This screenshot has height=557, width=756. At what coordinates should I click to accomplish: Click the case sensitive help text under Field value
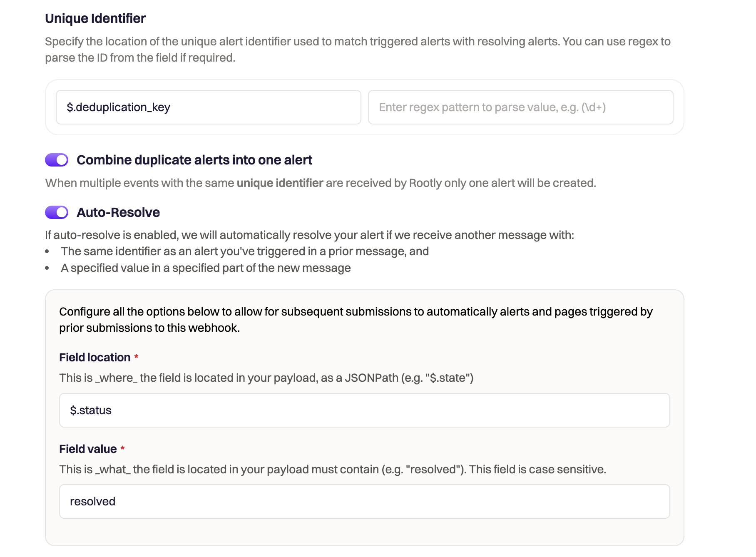click(332, 469)
